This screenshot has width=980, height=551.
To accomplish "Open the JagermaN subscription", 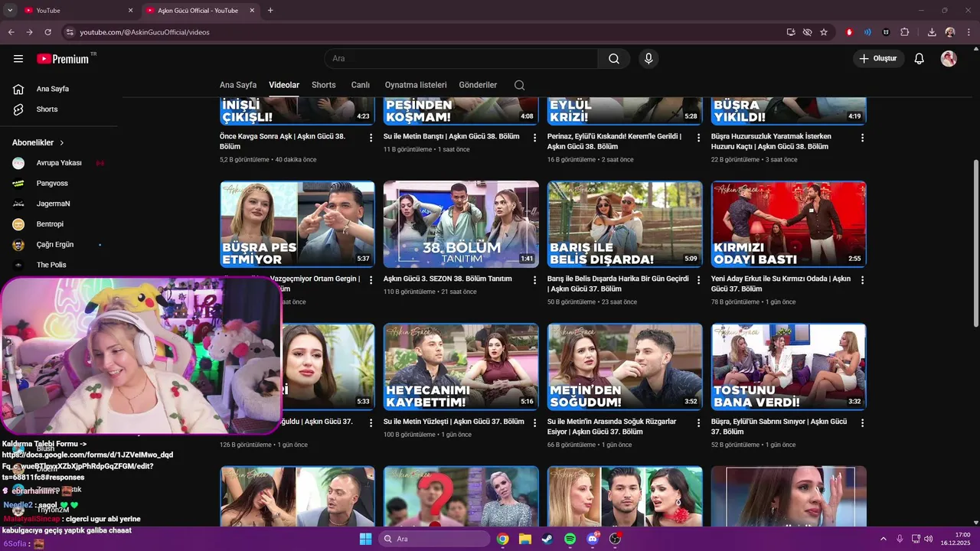I will click(x=59, y=204).
